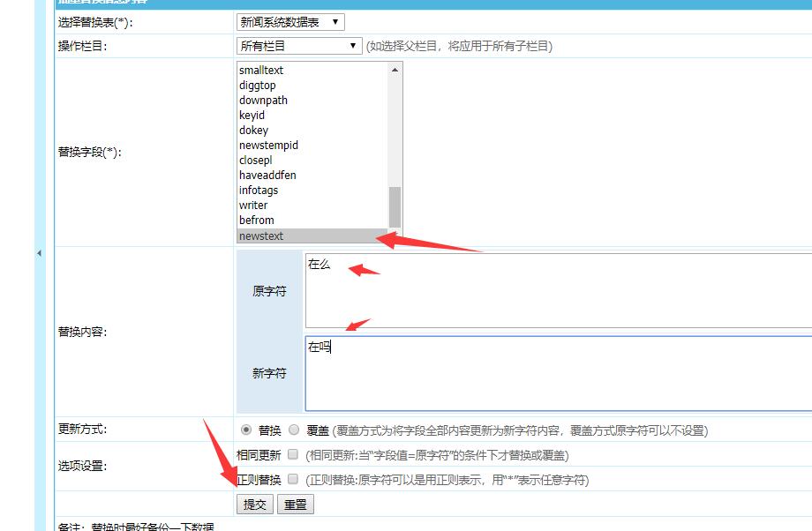Expand the 所有栏目 dropdown
Image resolution: width=812 pixels, height=531 pixels.
pos(299,46)
